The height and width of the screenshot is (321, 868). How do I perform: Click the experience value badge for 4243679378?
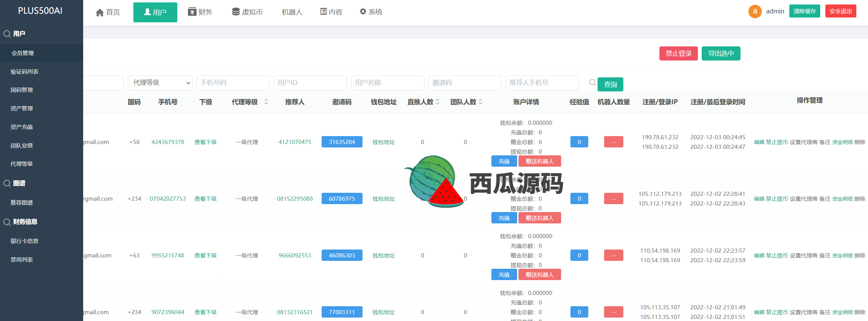[579, 142]
